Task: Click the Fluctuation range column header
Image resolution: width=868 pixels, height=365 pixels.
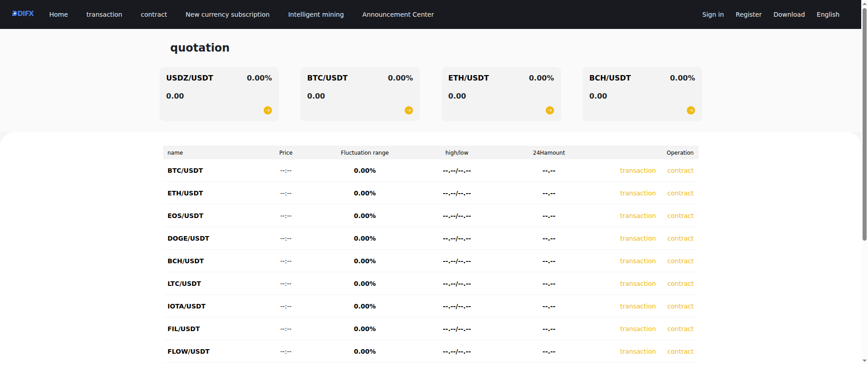Action: (365, 153)
